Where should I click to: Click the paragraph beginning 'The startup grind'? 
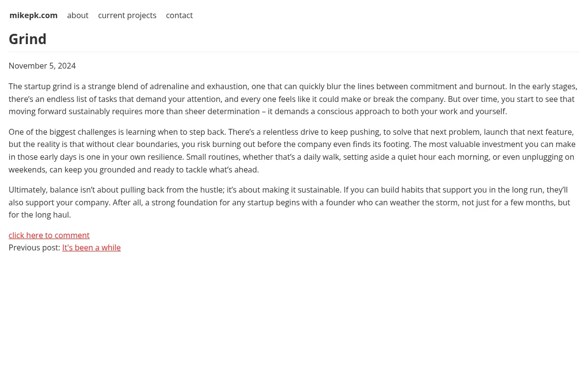(x=293, y=99)
